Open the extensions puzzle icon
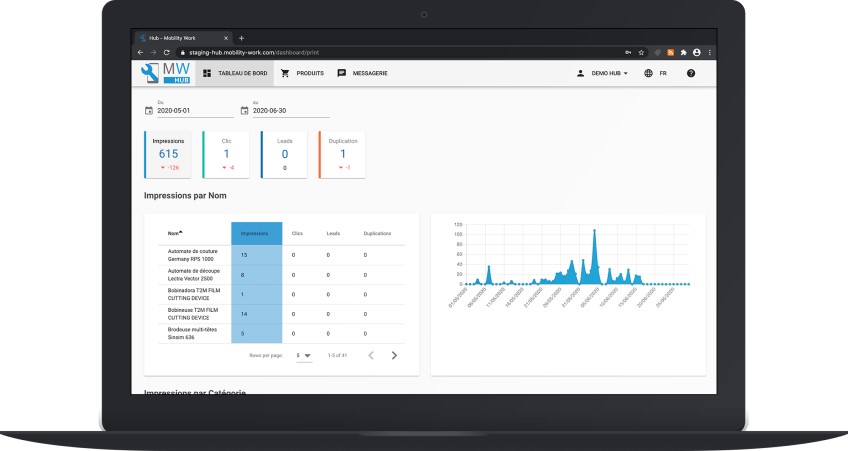Viewport: 848px width, 451px height. click(x=683, y=52)
